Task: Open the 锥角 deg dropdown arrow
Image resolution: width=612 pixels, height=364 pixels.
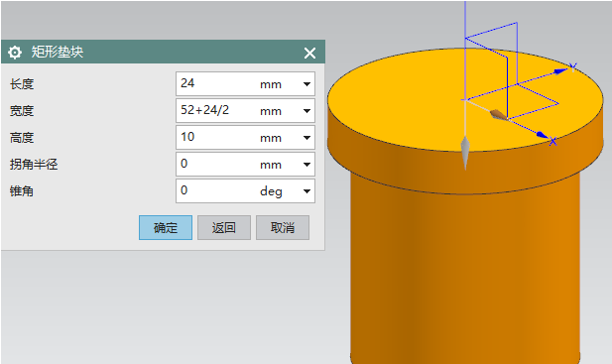Action: (x=306, y=191)
